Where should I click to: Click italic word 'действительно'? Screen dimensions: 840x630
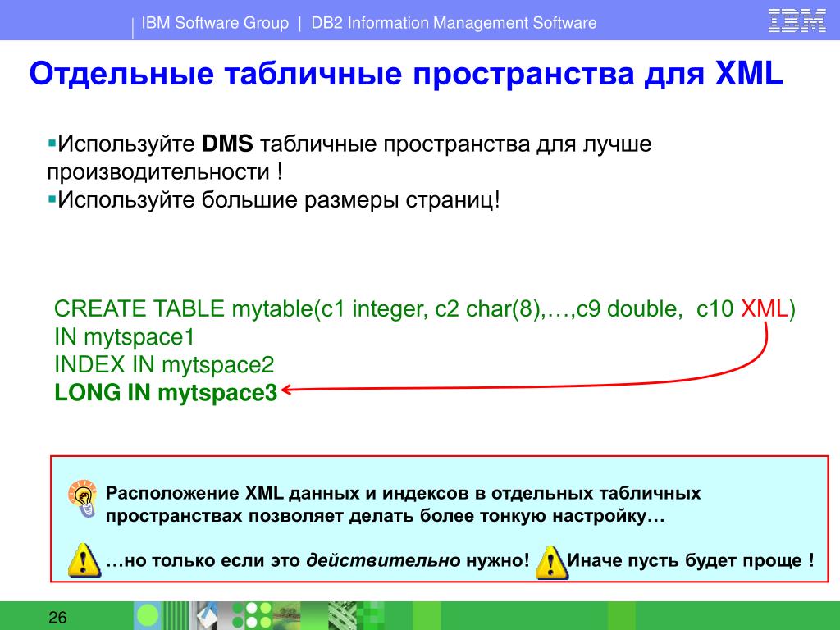(383, 560)
